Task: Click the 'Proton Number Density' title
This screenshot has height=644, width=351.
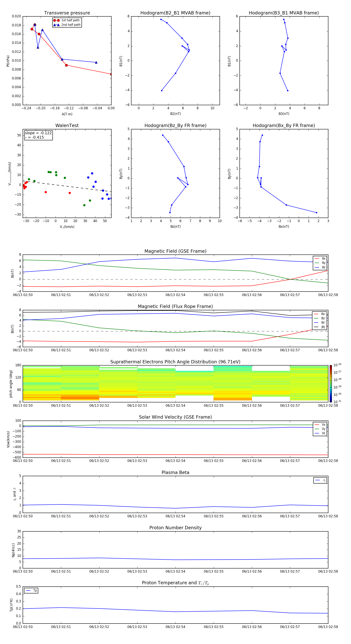Action: pos(175,528)
